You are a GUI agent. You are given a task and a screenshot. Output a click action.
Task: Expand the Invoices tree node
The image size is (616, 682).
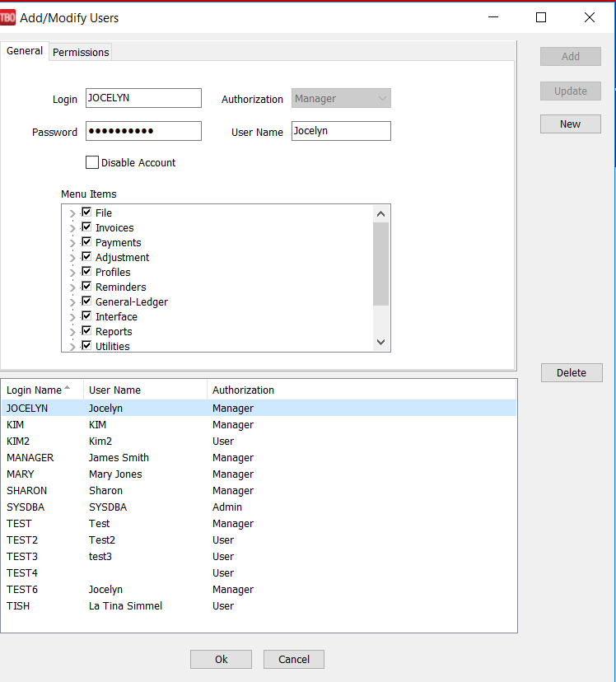[72, 228]
